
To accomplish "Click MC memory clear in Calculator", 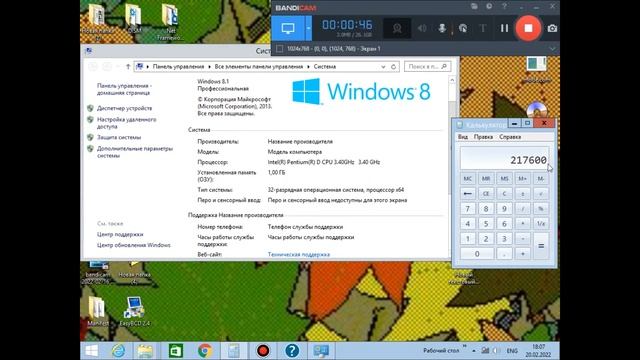I will click(x=468, y=179).
